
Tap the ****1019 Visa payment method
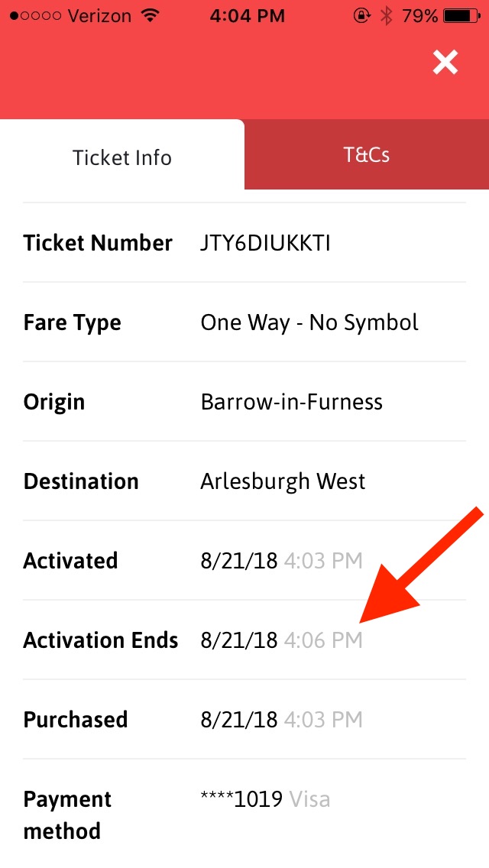pos(265,798)
